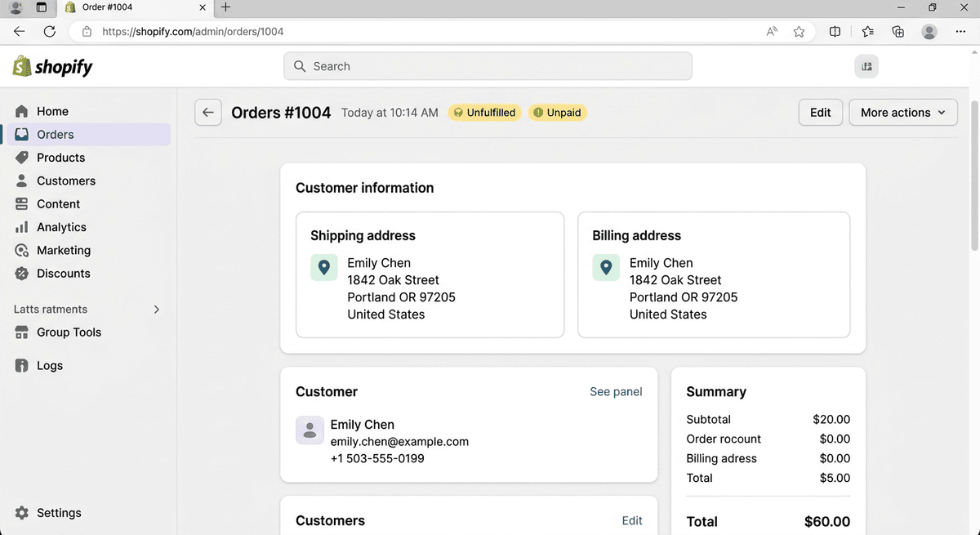The image size is (980, 535).
Task: Navigate to Customers via sidebar icon
Action: click(22, 181)
